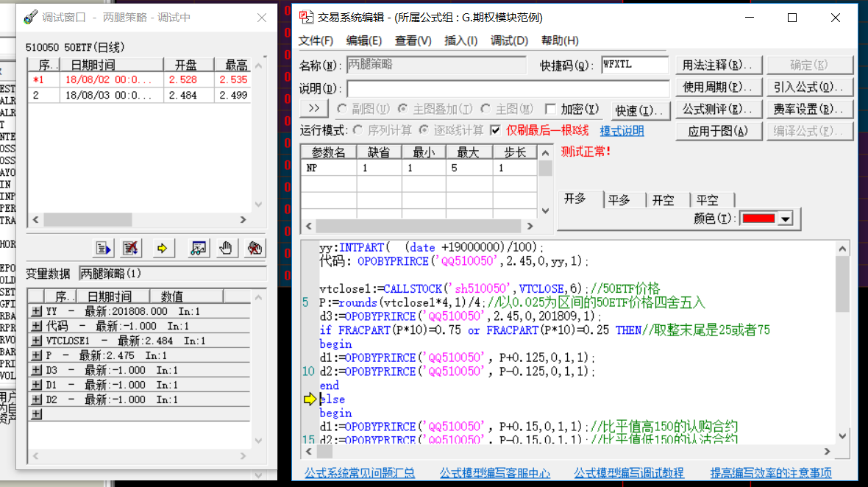The height and width of the screenshot is (487, 868).
Task: Expand the YY variable row
Action: coord(37,312)
